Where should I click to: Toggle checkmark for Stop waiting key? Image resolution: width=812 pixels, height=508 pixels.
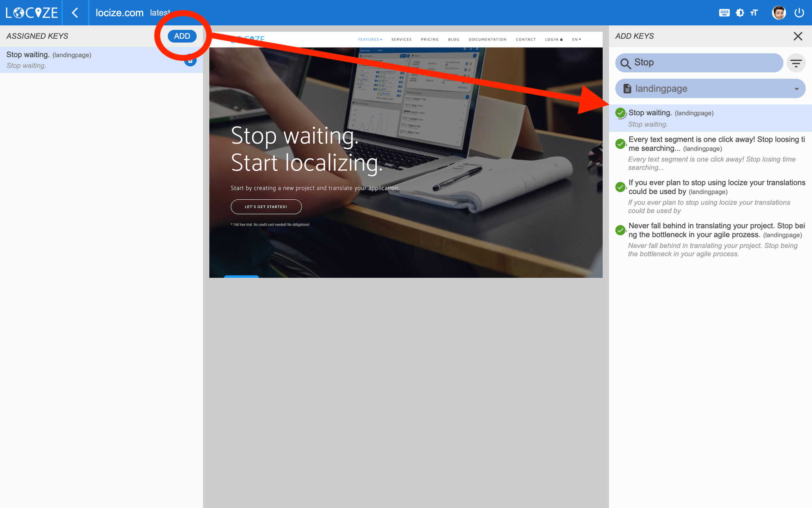coord(620,113)
